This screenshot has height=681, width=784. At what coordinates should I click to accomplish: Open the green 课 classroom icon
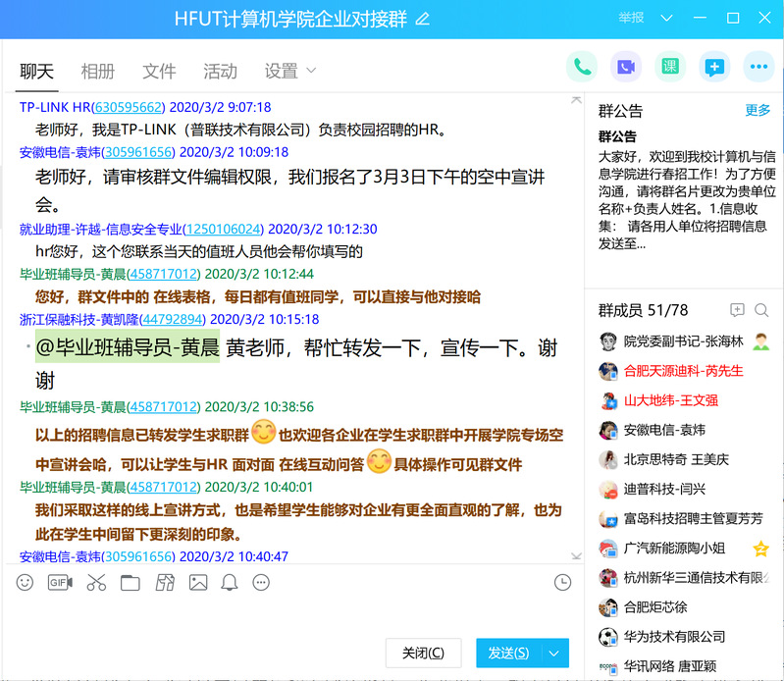click(670, 67)
